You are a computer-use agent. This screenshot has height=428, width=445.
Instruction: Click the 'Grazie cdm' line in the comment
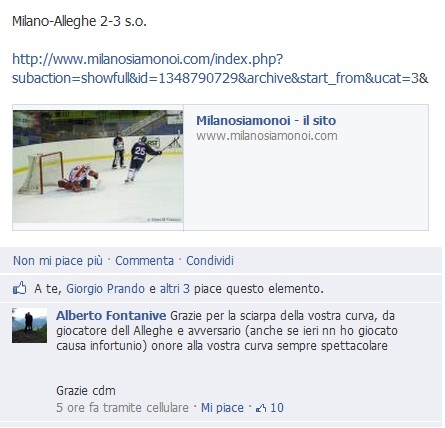coord(86,390)
